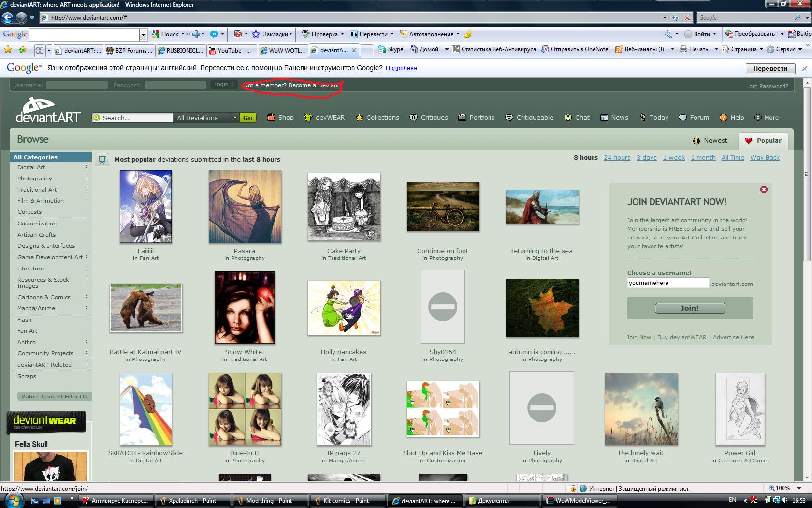Open the Страница (Page) menu dropdown
Image resolution: width=812 pixels, height=508 pixels.
click(762, 49)
